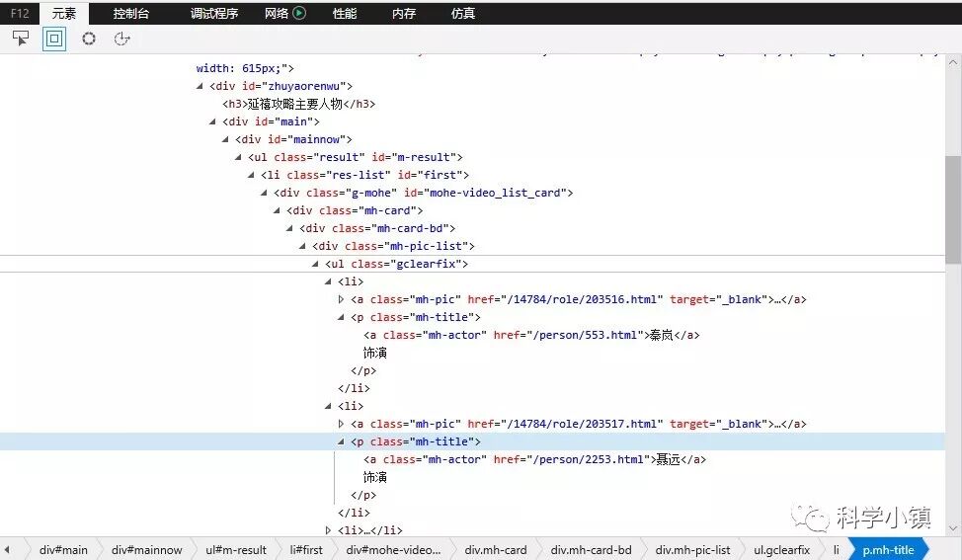Open the F12 label in tool bar
This screenshot has height=560, width=962.
(x=20, y=13)
